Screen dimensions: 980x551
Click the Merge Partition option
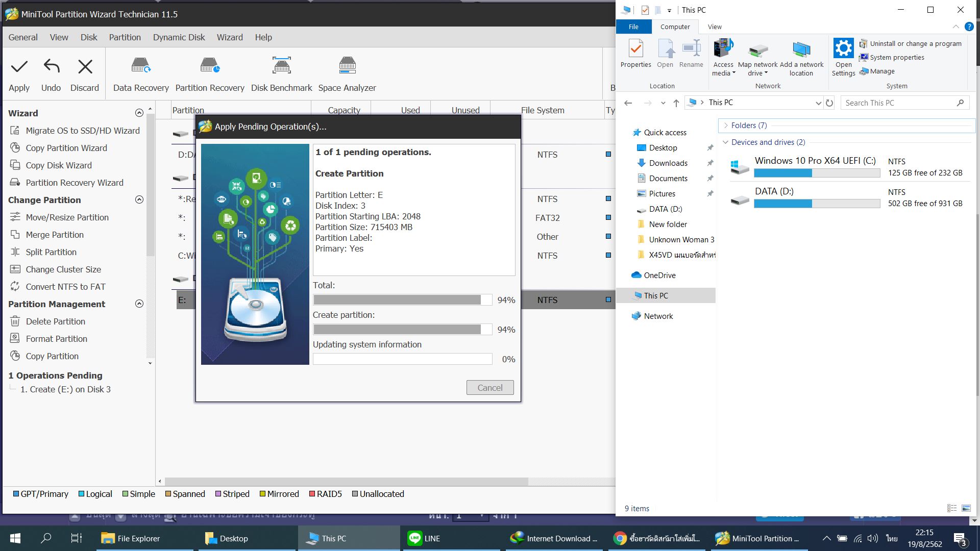pyautogui.click(x=55, y=235)
